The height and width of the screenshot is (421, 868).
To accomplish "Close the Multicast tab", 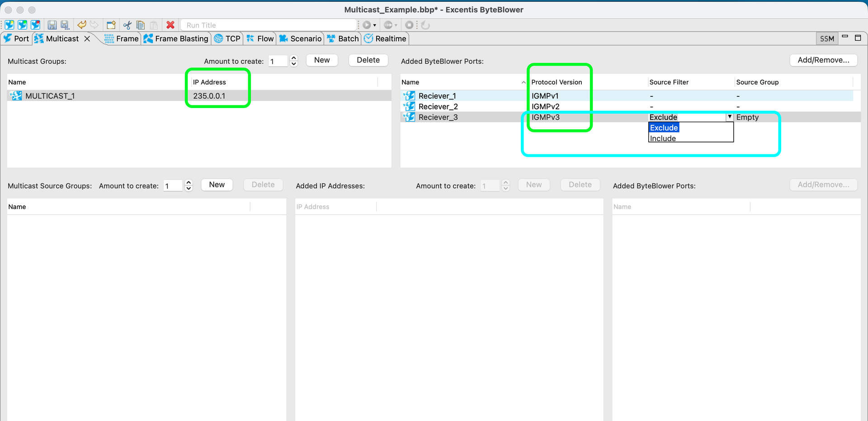I will click(87, 39).
